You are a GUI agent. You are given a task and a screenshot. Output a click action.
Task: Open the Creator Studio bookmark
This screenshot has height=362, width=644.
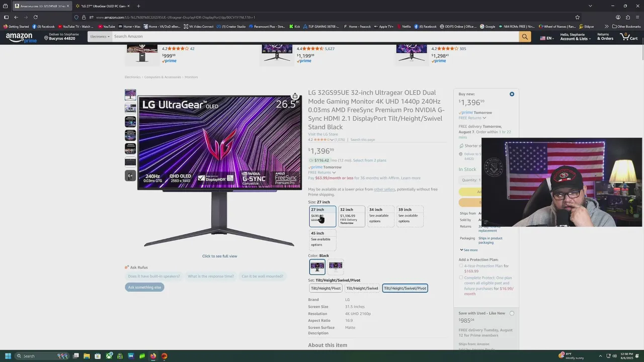click(x=231, y=27)
